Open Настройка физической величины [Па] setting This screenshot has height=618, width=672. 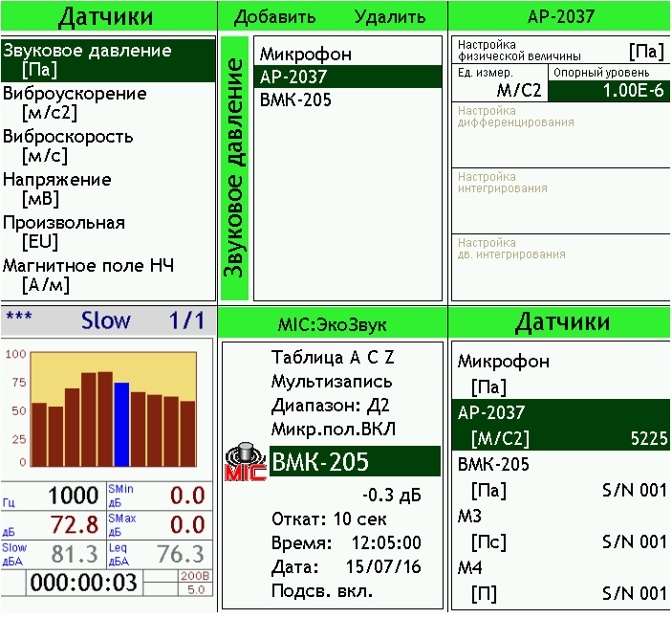[x=560, y=50]
